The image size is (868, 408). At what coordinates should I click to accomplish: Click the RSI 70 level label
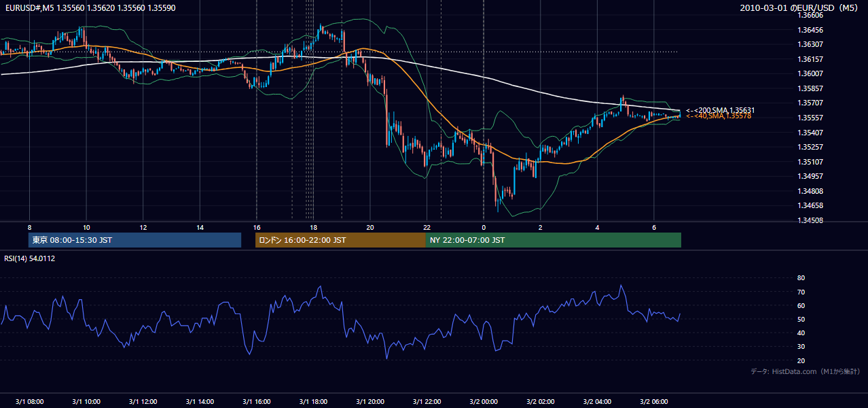tap(801, 292)
